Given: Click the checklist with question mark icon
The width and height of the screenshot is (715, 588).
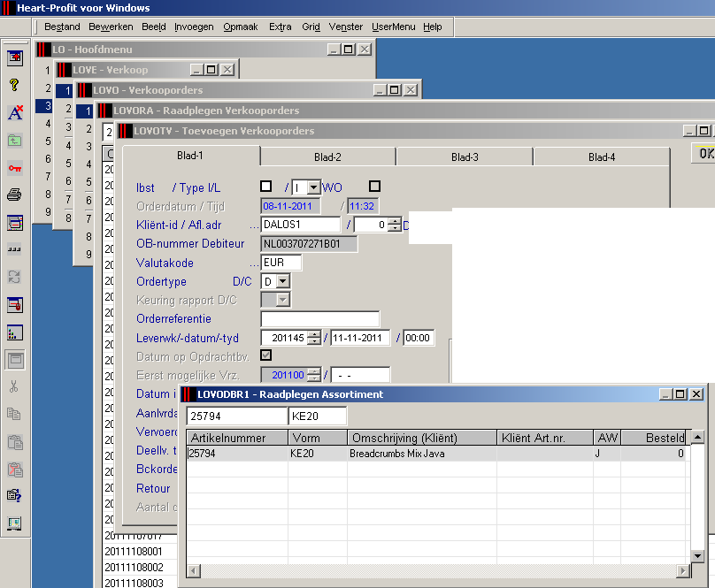Looking at the screenshot, I should [x=14, y=495].
